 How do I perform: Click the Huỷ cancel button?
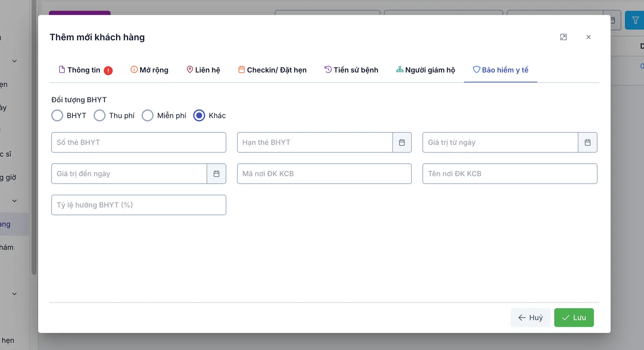(x=530, y=318)
